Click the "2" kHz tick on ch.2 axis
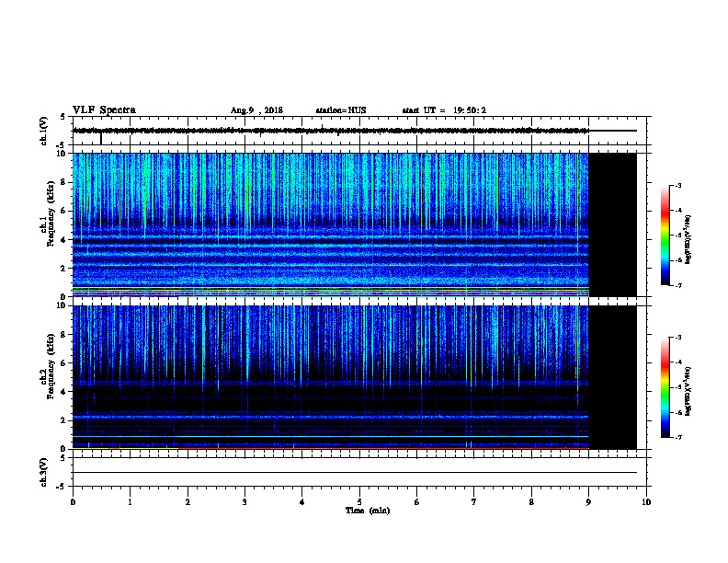728x563 pixels. [x=63, y=420]
